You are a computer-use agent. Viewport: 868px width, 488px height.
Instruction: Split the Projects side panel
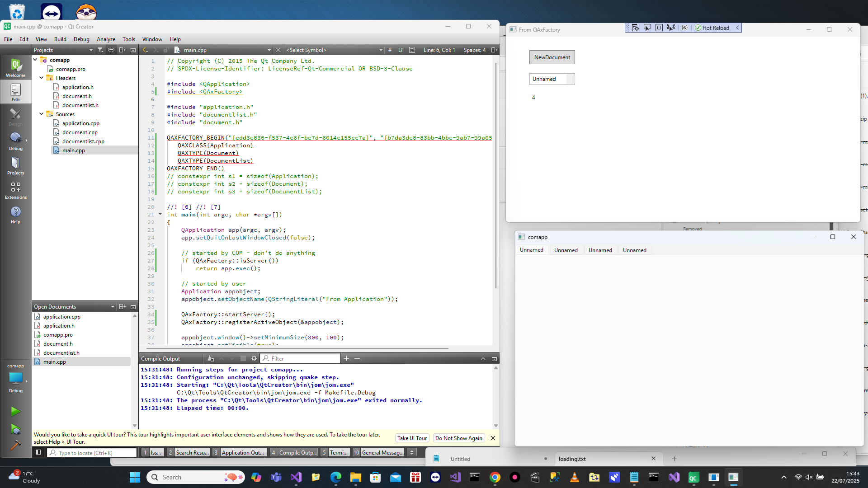pos(122,50)
